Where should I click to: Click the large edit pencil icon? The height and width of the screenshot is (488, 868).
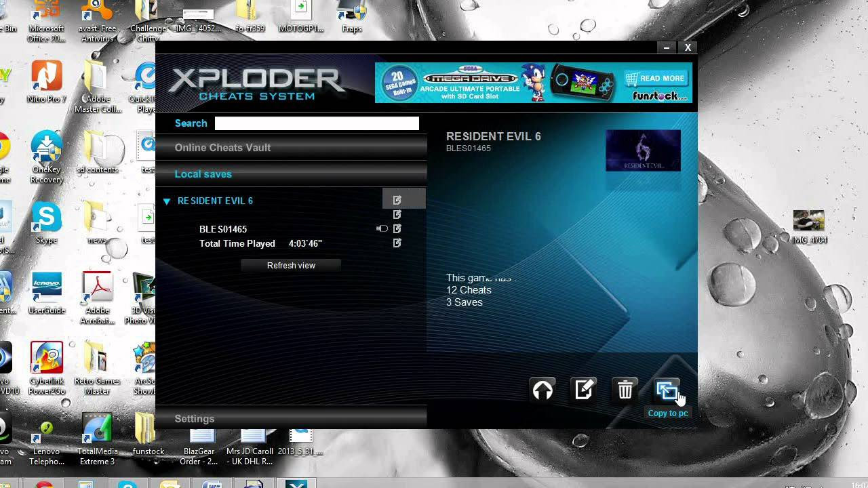click(x=584, y=390)
